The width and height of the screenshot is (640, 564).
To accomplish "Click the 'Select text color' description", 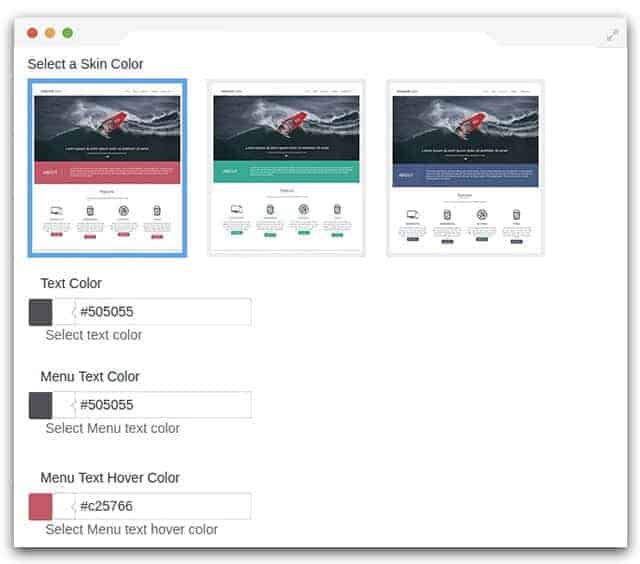I will (94, 335).
